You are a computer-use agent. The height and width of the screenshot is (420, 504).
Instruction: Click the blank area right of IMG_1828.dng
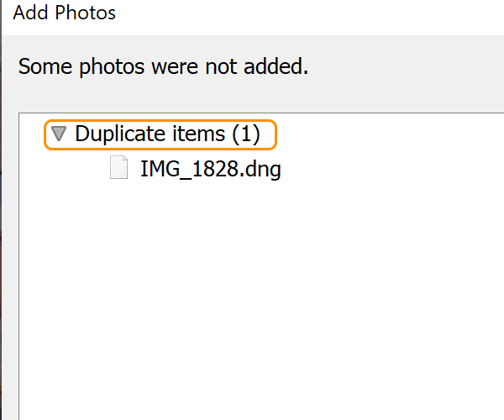click(x=386, y=170)
